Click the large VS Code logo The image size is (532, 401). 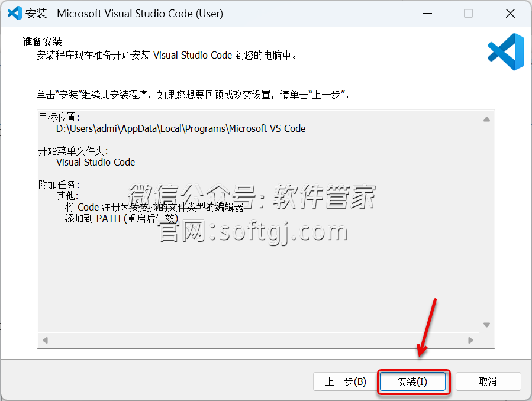point(506,51)
